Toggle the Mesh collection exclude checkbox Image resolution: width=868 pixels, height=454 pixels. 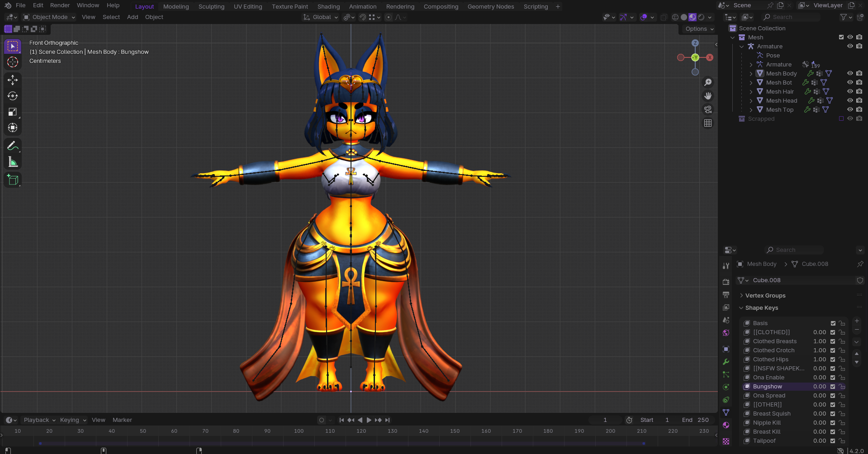tap(841, 37)
